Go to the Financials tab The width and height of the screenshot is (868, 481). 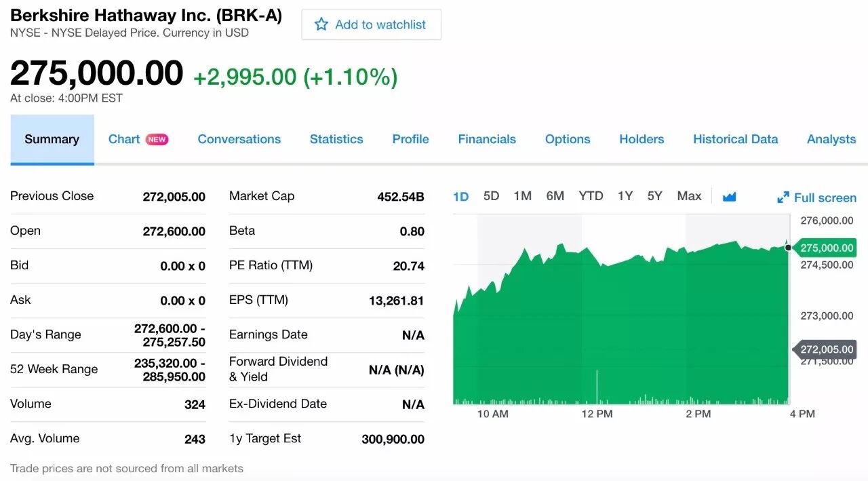point(487,139)
